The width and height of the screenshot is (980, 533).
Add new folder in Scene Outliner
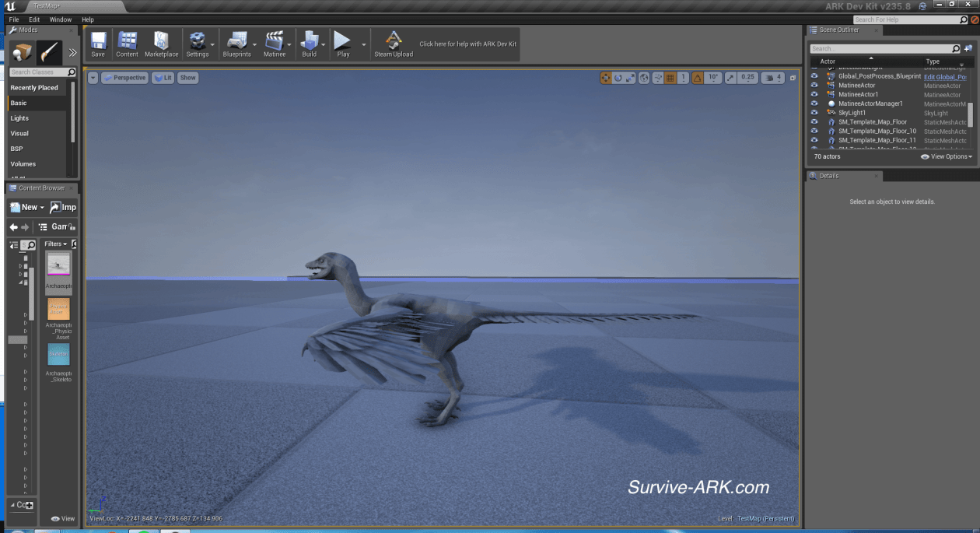[x=968, y=48]
